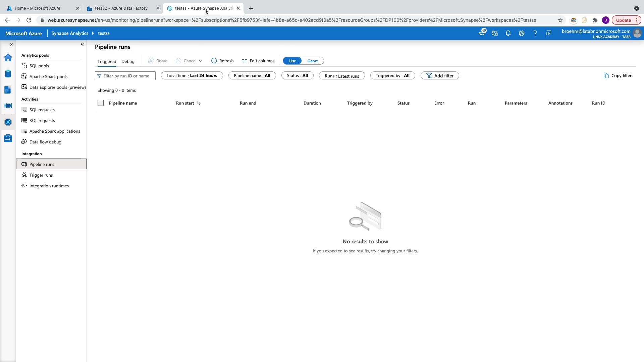Open the Integrate hub pipeline icon
The height and width of the screenshot is (362, 644).
8,106
